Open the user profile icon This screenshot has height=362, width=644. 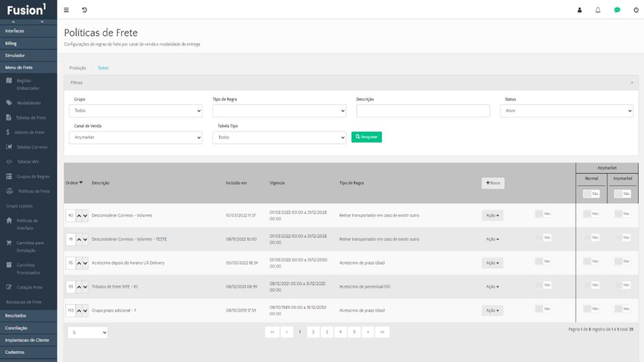tap(580, 10)
